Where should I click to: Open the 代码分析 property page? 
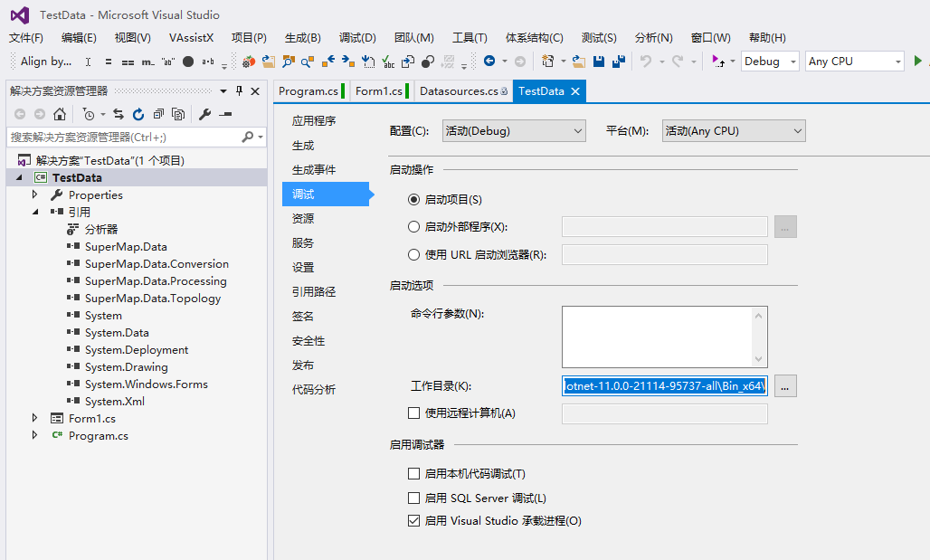pos(314,390)
